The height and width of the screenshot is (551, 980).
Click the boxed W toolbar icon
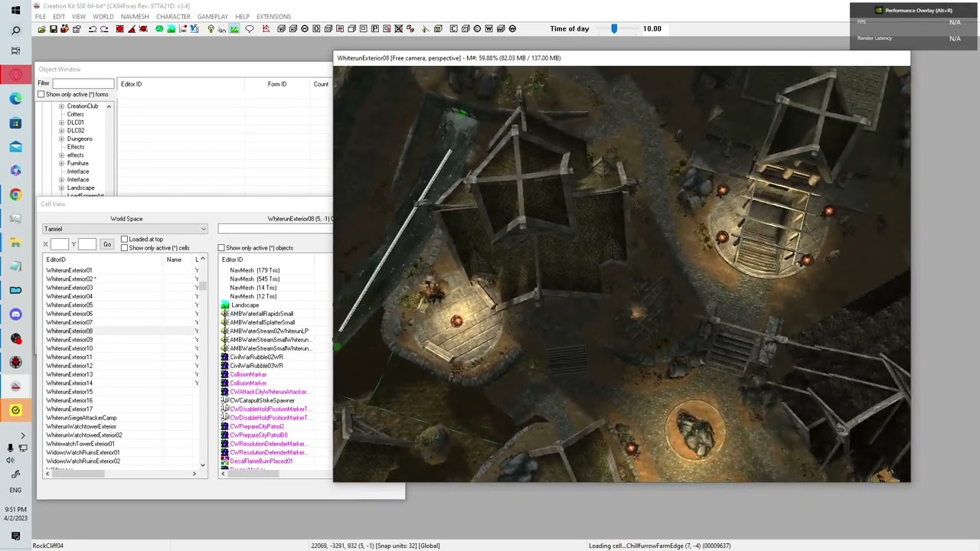(x=488, y=29)
